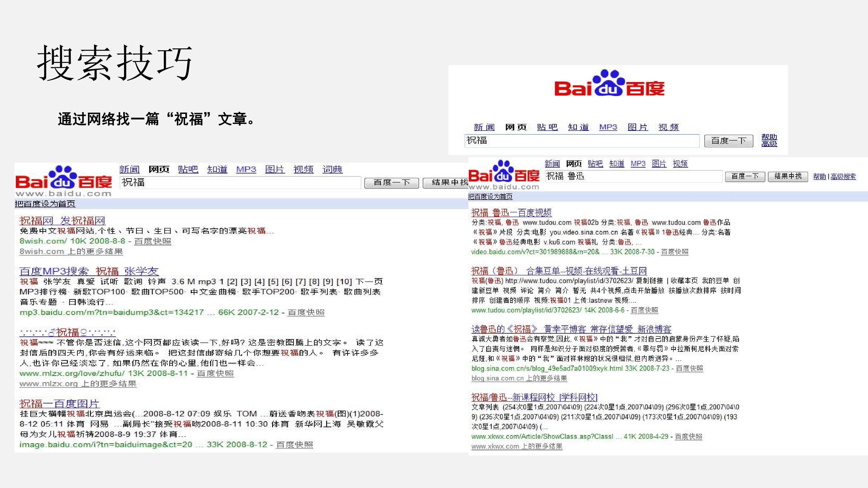This screenshot has height=488, width=868.
Task: Click 高级搜索 link in right results header
Action: (843, 176)
